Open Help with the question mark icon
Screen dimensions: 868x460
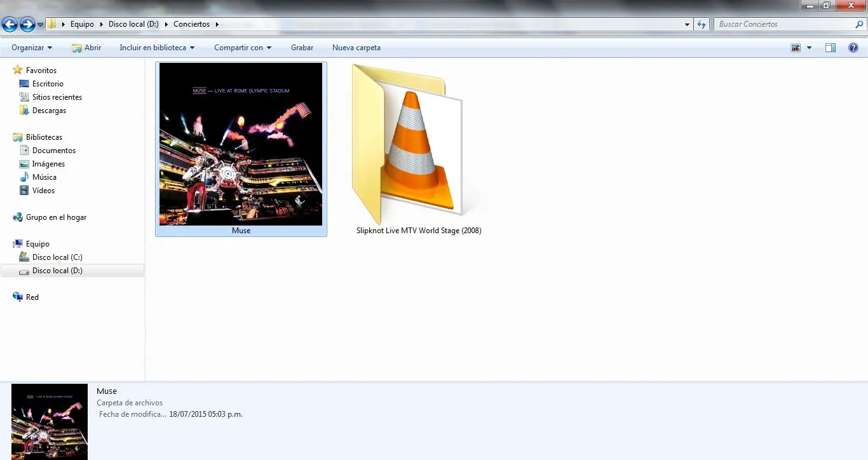click(x=853, y=48)
